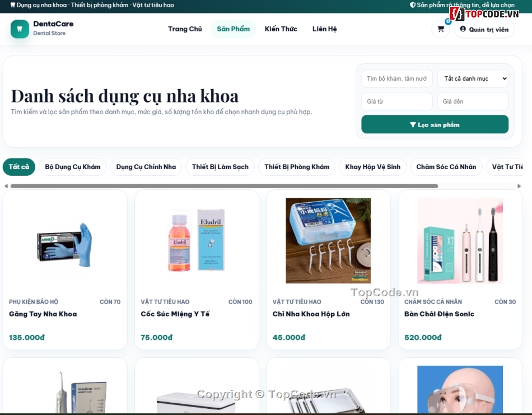Click the 135.000đ price text

[x=27, y=337]
